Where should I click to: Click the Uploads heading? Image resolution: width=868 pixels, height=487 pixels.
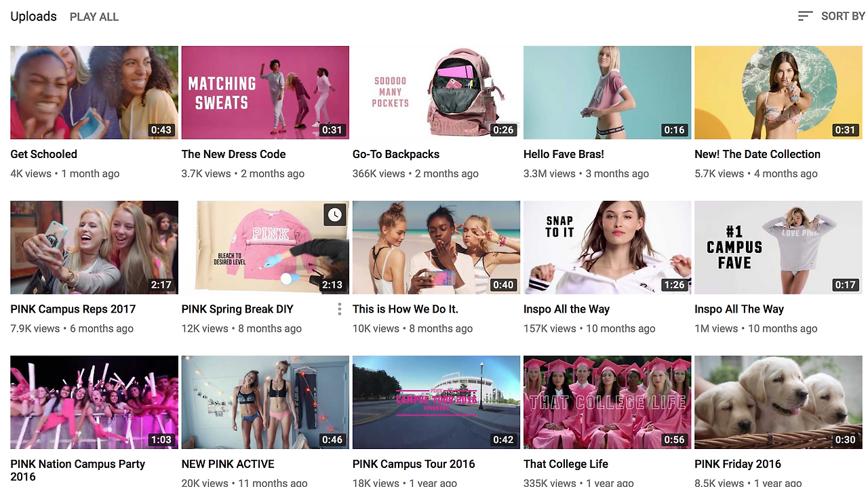33,16
